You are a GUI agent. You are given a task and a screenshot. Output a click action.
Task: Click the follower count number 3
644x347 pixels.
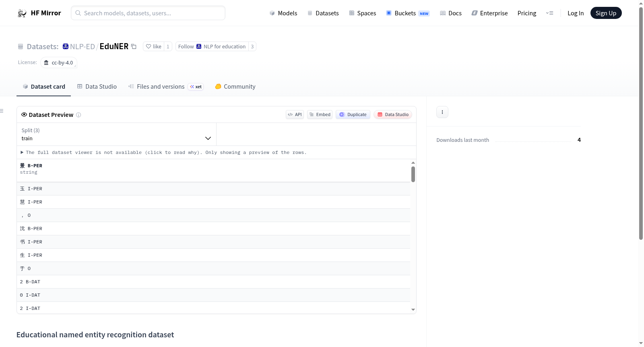(x=252, y=47)
